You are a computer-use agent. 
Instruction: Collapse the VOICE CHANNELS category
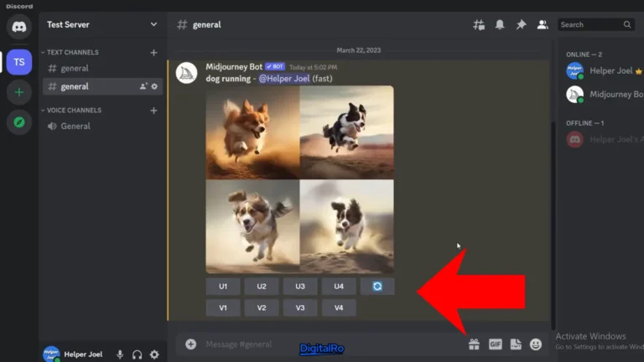coord(74,110)
